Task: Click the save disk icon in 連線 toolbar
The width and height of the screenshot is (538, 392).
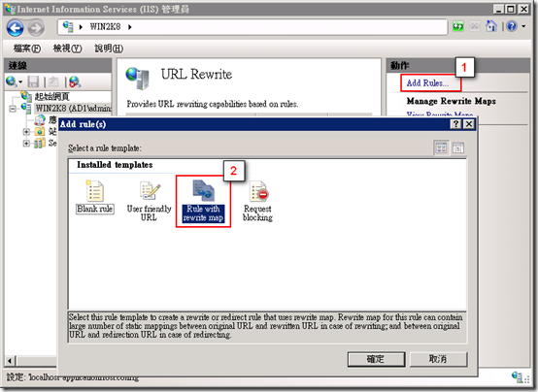Action: pyautogui.click(x=33, y=82)
